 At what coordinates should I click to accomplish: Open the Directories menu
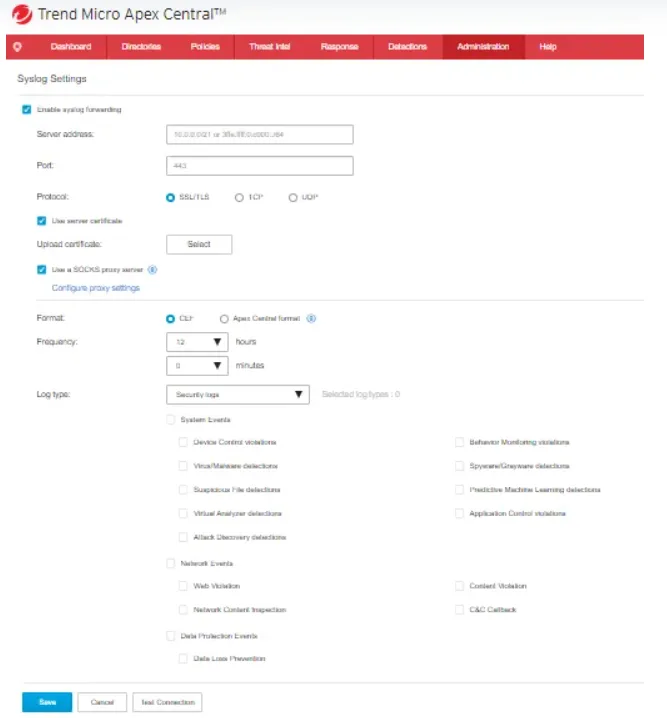tap(141, 47)
